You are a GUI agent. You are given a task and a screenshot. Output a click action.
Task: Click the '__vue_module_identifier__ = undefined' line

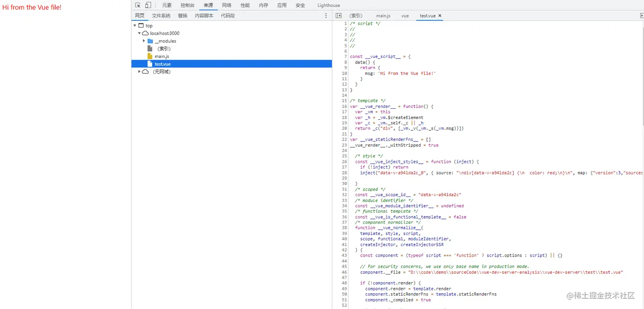click(409, 206)
